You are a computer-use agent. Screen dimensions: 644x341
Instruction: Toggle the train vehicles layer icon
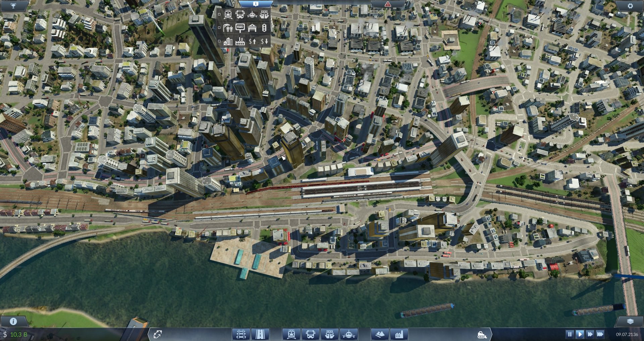pos(228,15)
